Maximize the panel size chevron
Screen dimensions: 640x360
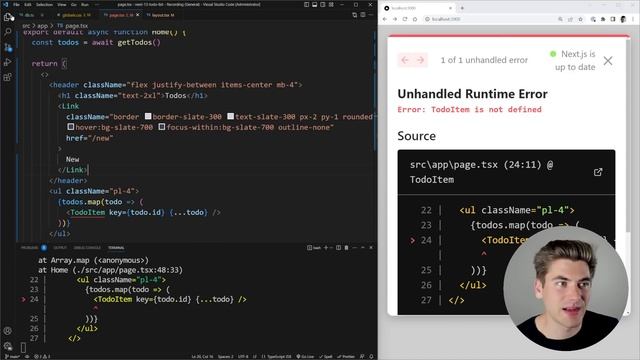[362, 247]
